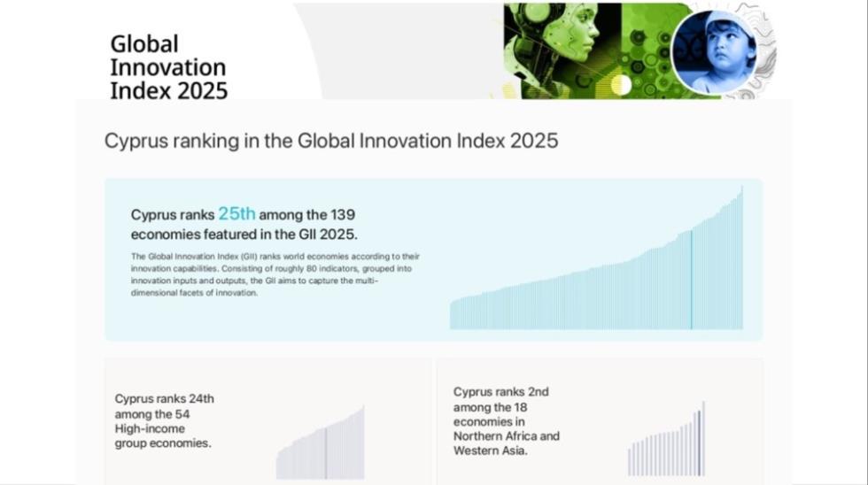This screenshot has width=868, height=485.
Task: Click the large light-blue ranking bar chart
Action: pos(596,258)
